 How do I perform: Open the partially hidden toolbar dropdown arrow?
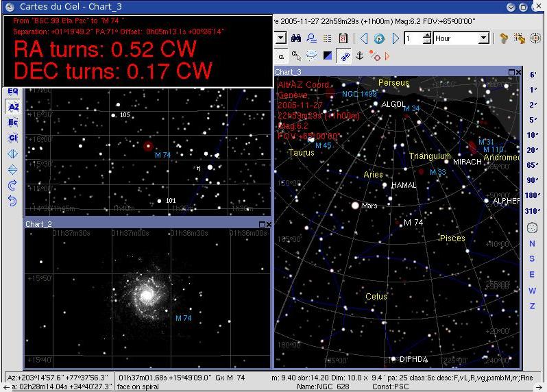[281, 38]
